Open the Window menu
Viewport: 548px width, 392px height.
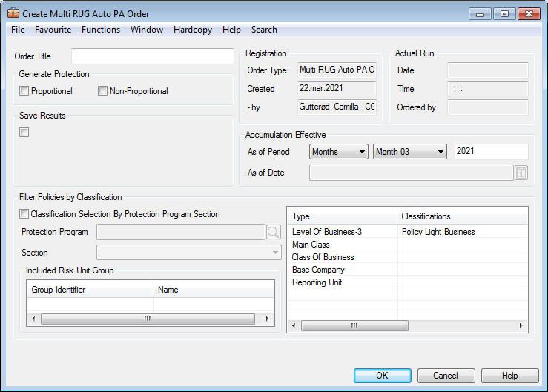pyautogui.click(x=147, y=30)
